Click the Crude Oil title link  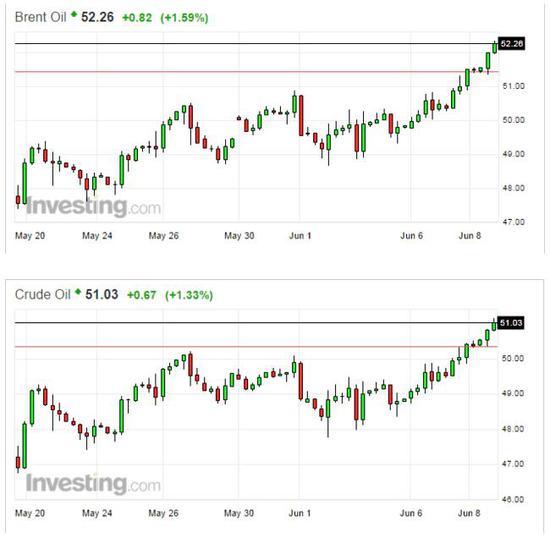pyautogui.click(x=42, y=294)
